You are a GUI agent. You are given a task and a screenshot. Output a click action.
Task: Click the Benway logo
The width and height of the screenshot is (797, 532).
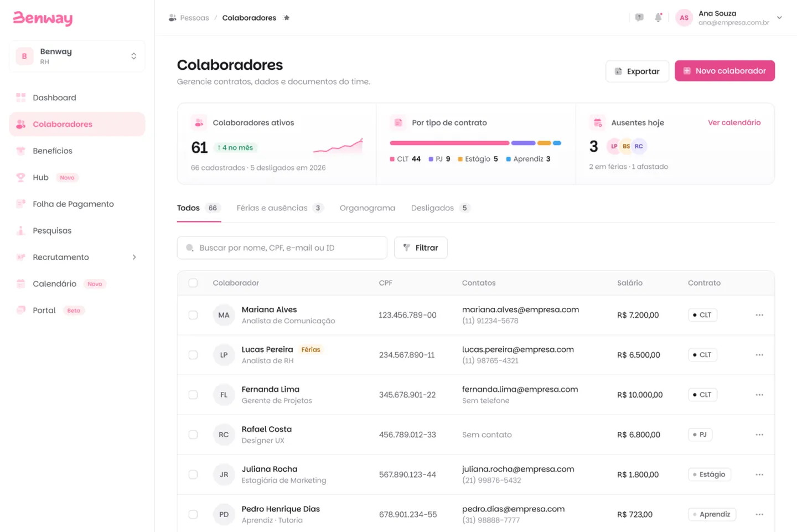point(43,18)
